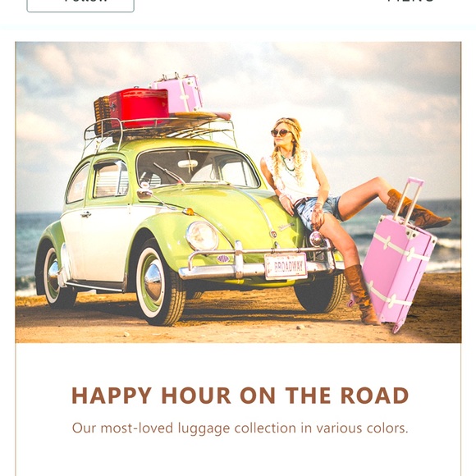Click the red suitcase on car roof
This screenshot has width=476, height=476.
(x=139, y=108)
